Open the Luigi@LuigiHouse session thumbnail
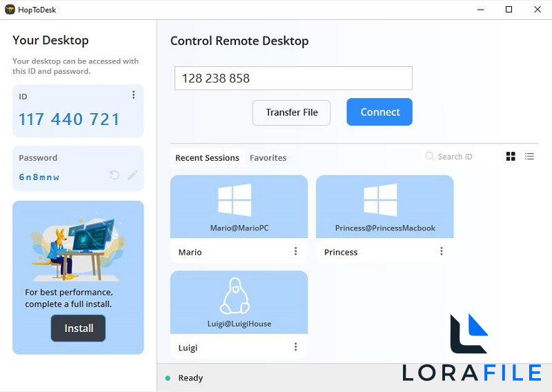The width and height of the screenshot is (552, 392). click(239, 302)
